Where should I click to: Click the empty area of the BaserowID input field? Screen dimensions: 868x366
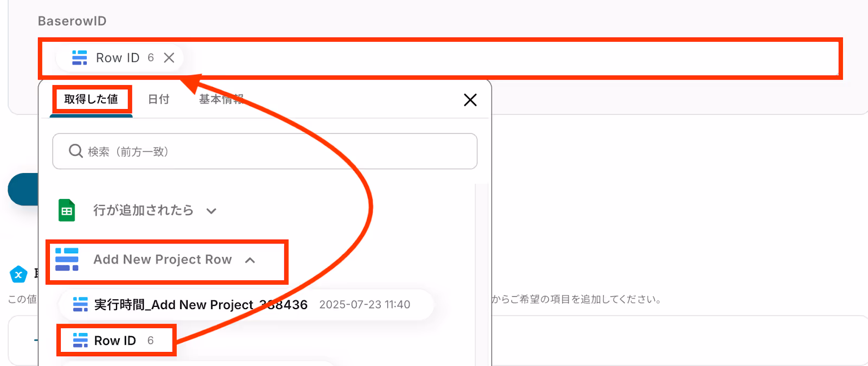pos(510,58)
